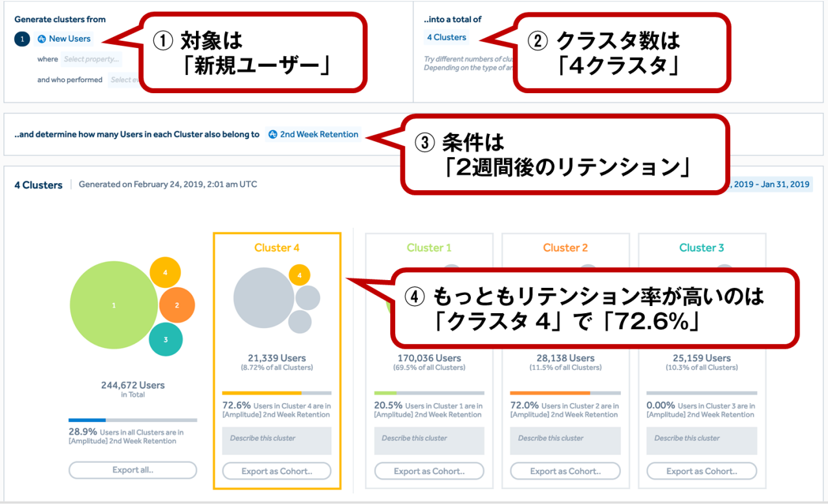Click yellow bubble inside Cluster 4 card
Viewport: 828px width, 504px height.
click(299, 275)
